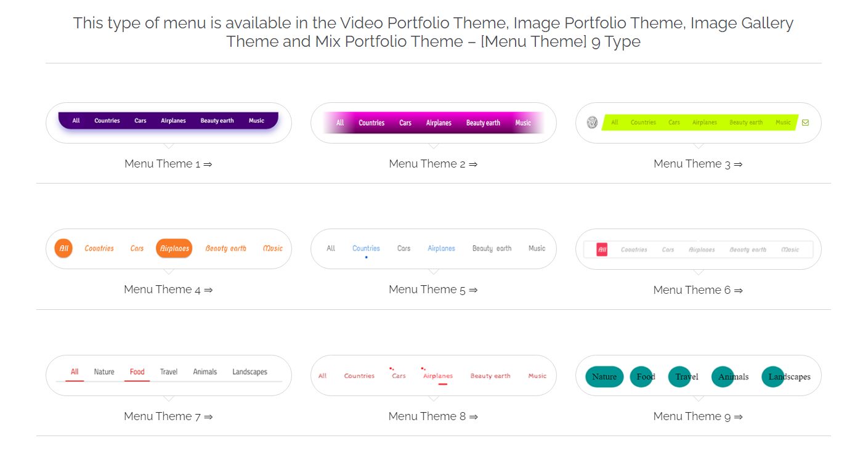Screen dimensions: 868x462
Task: Click faint 'Cars' in Menu Theme 6 preview
Action: (668, 249)
